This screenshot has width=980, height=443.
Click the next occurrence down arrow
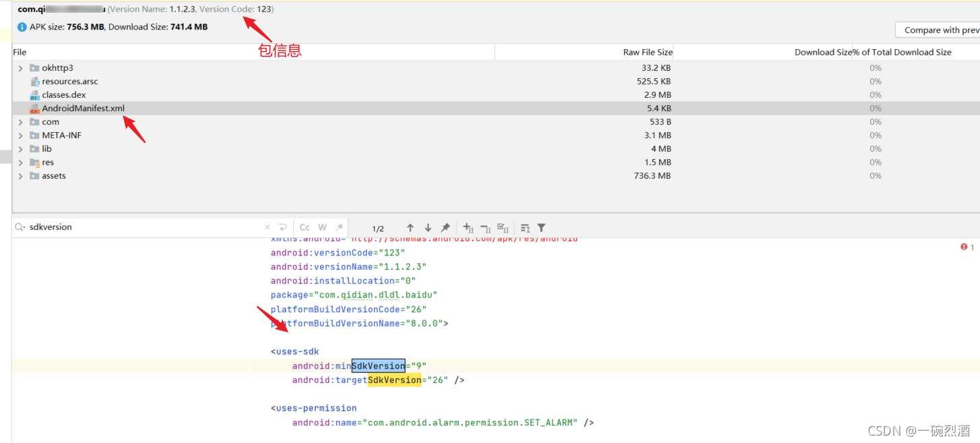point(428,227)
